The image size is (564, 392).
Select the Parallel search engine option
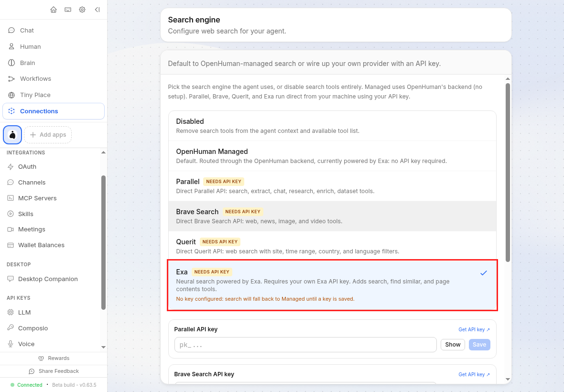click(332, 186)
